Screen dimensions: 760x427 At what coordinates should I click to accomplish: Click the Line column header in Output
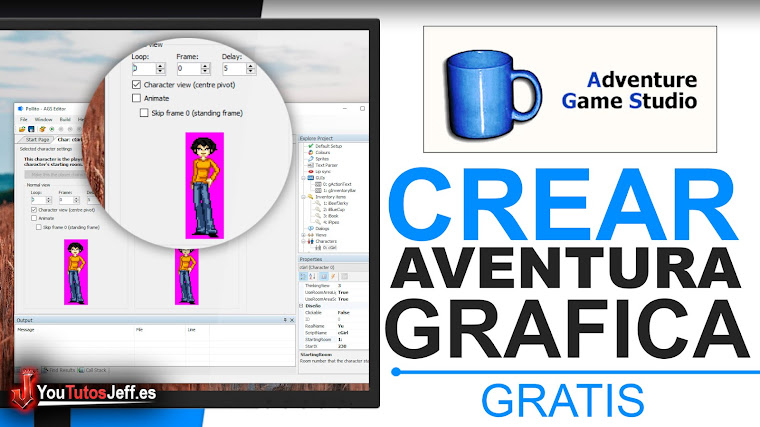coord(191,330)
